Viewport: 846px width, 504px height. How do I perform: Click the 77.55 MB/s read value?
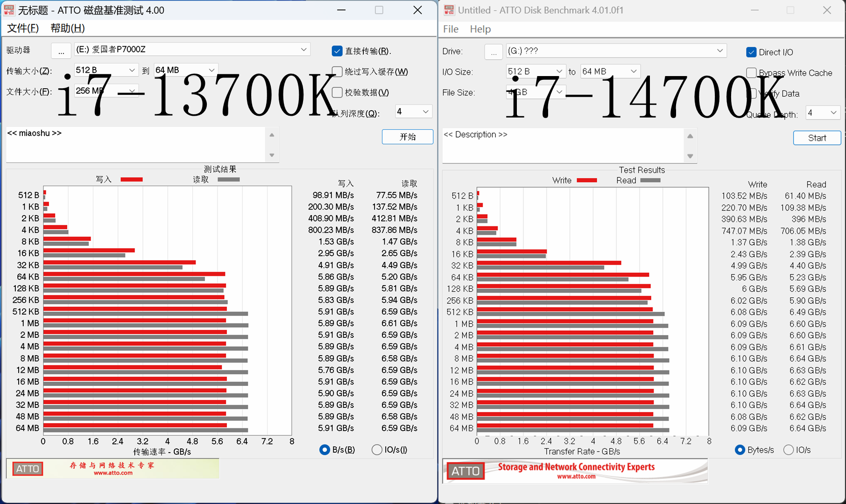coord(397,195)
